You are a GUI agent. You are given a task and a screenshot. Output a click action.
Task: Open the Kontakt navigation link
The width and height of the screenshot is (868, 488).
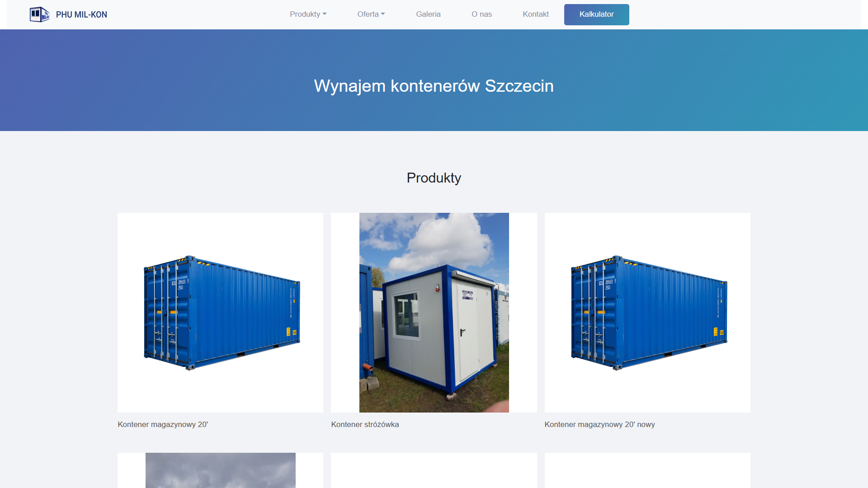coord(536,14)
